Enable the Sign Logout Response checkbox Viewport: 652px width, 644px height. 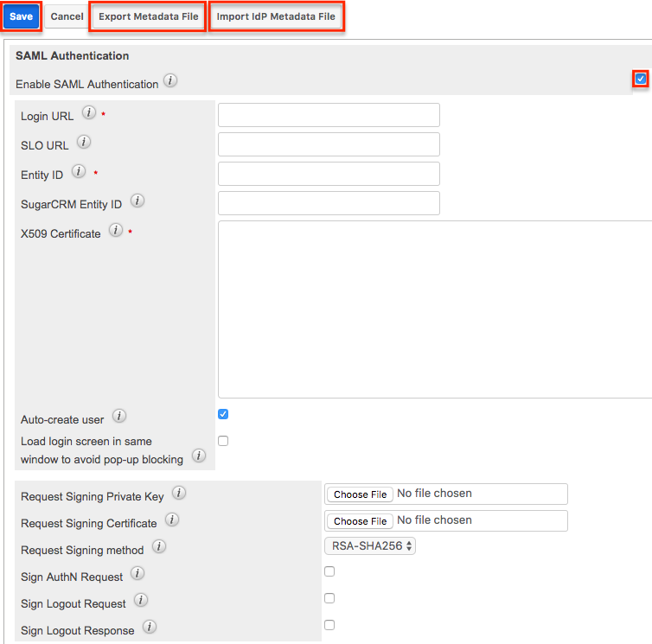click(x=329, y=625)
